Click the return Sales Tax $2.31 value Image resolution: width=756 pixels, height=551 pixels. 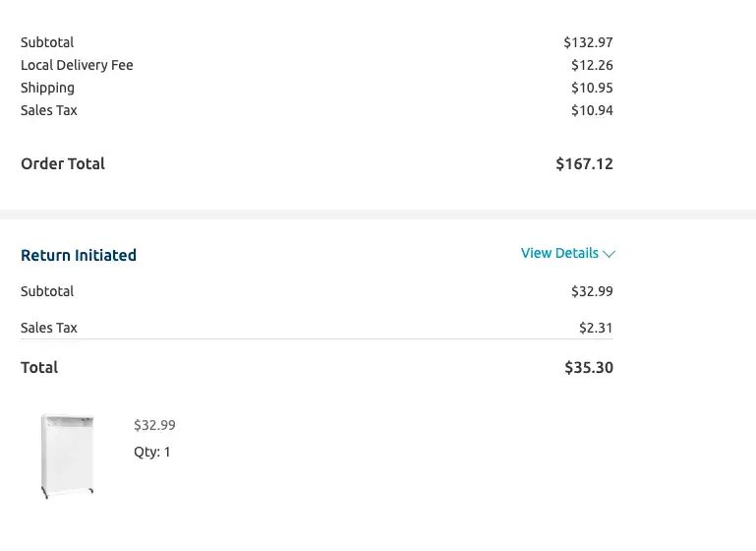(x=596, y=328)
